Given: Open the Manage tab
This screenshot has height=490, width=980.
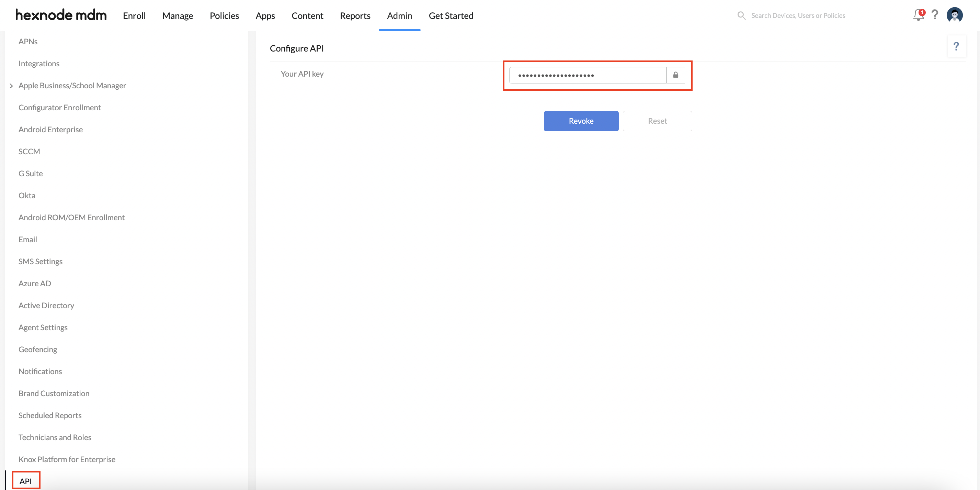Looking at the screenshot, I should click(178, 15).
